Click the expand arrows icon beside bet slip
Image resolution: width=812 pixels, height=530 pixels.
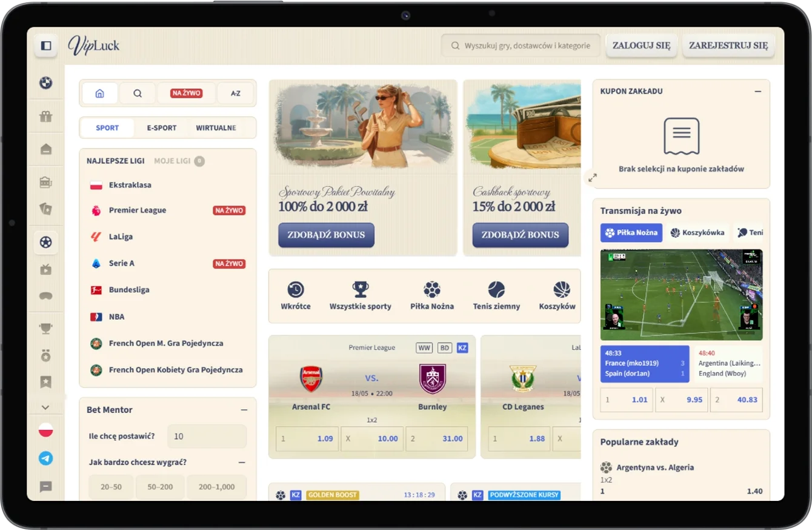593,178
